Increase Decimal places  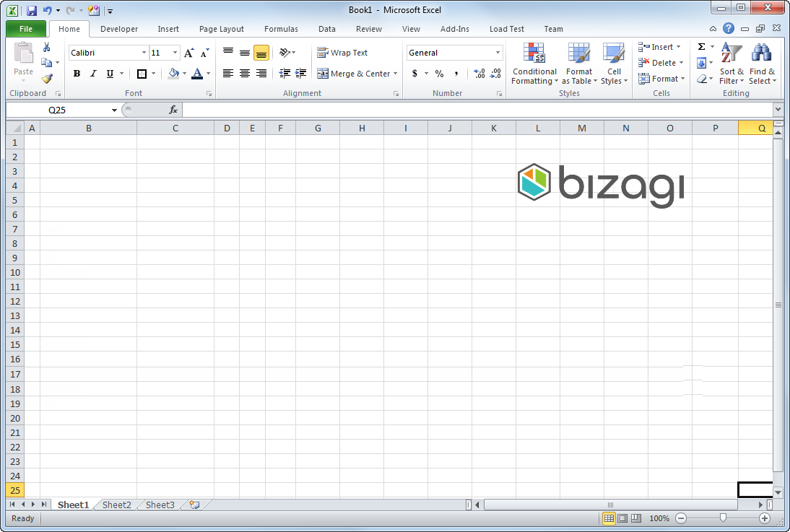(x=479, y=74)
